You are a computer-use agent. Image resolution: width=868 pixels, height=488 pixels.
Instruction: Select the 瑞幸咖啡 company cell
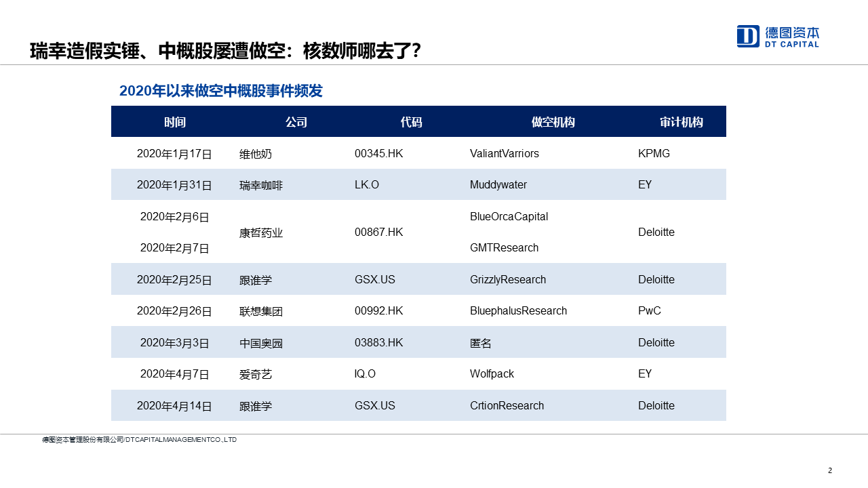261,185
